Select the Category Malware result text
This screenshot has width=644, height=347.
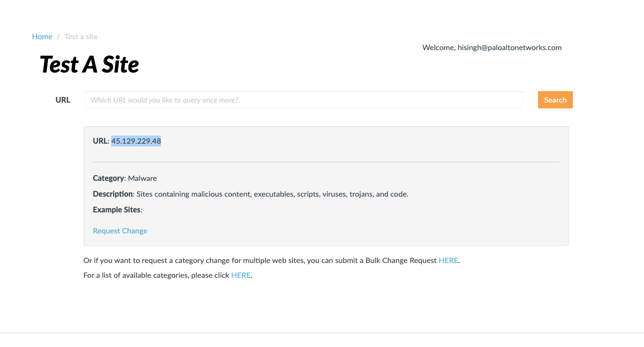[x=125, y=178]
